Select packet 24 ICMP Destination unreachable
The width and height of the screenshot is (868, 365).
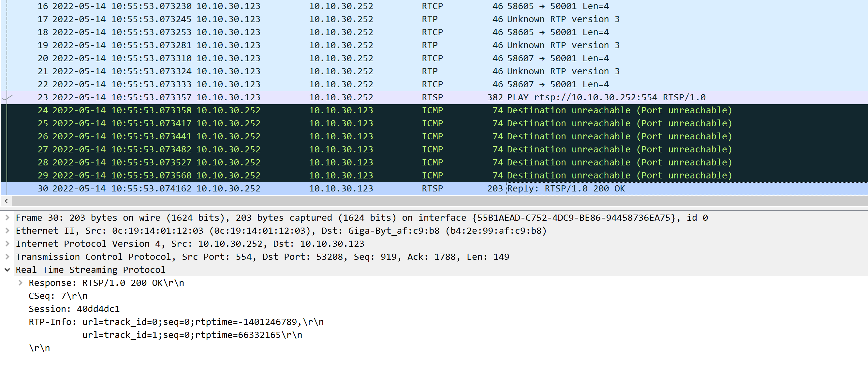pos(434,110)
